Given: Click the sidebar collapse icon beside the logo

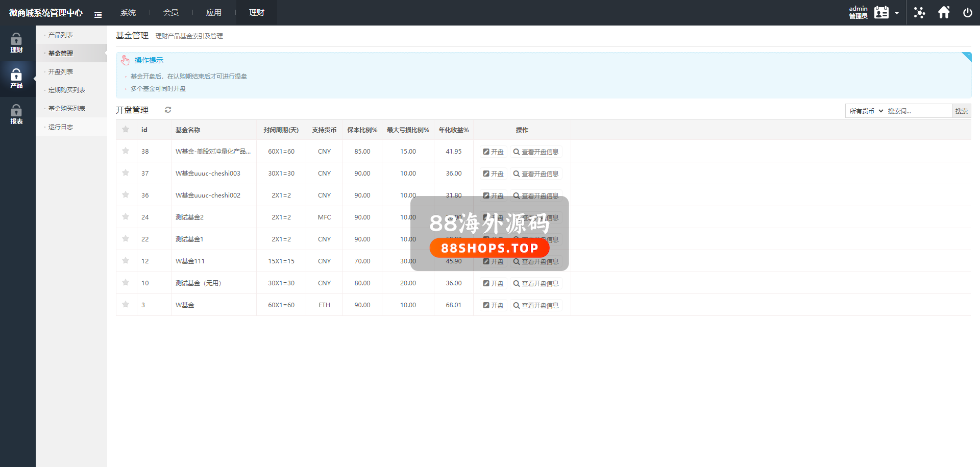Looking at the screenshot, I should coord(98,15).
